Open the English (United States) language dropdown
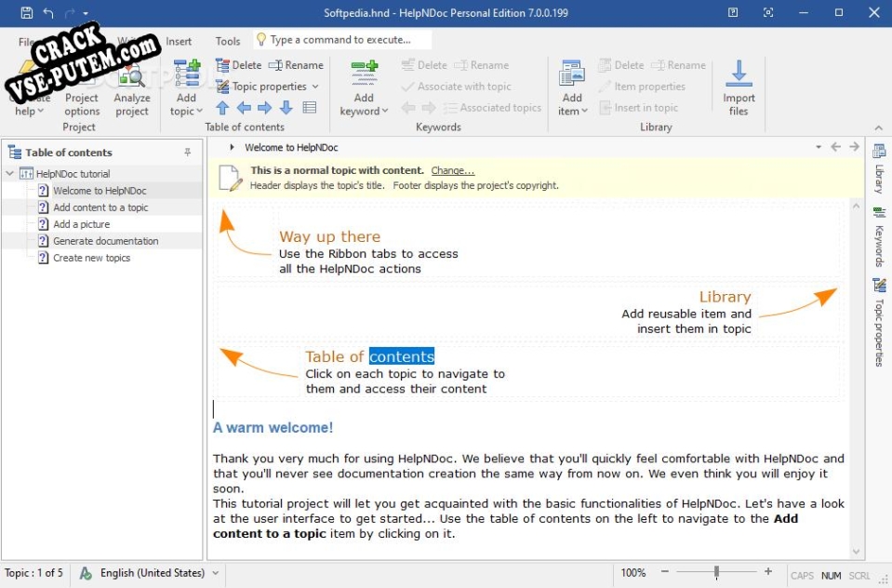The height and width of the screenshot is (588, 892). 159,573
